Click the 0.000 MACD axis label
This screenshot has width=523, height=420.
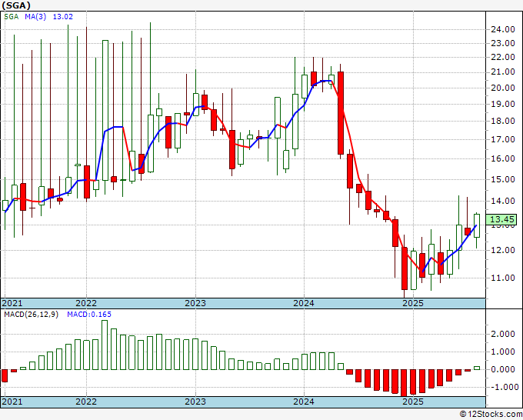pyautogui.click(x=503, y=369)
